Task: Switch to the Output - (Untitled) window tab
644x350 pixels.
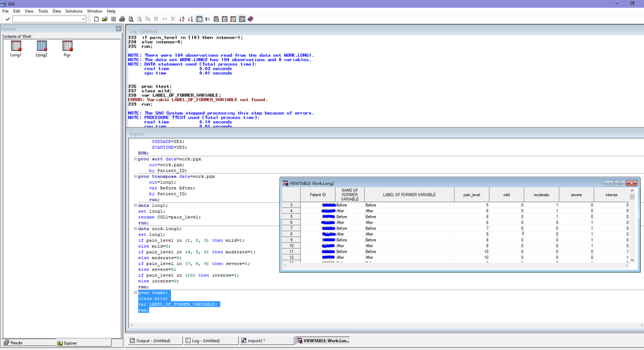Action: point(155,340)
